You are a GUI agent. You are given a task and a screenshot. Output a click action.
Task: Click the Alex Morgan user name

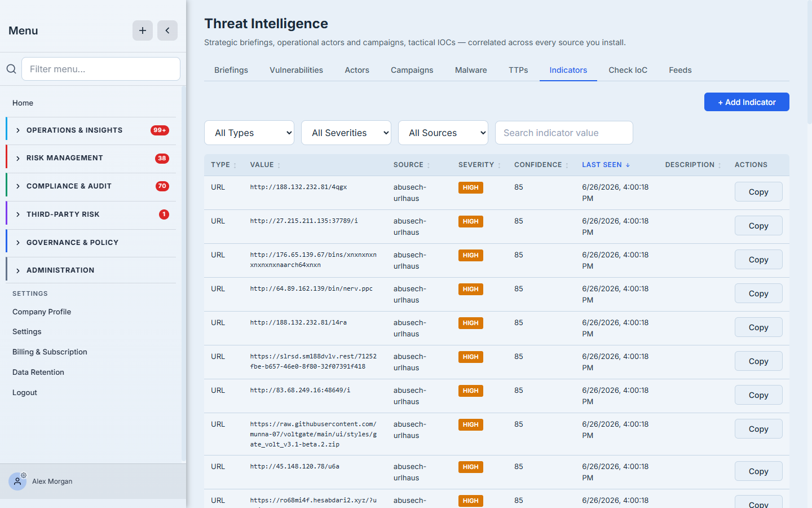[x=52, y=481]
